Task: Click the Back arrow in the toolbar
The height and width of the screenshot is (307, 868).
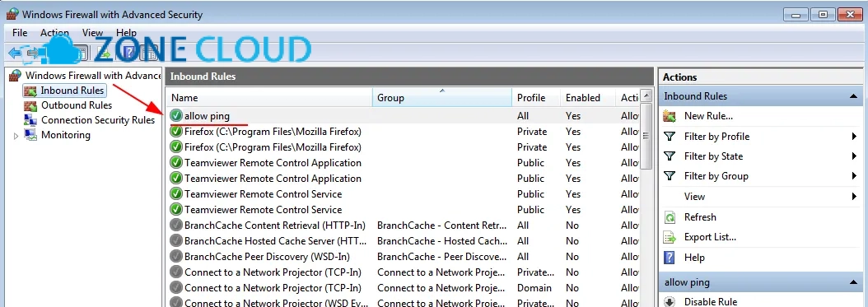Action: tap(15, 53)
